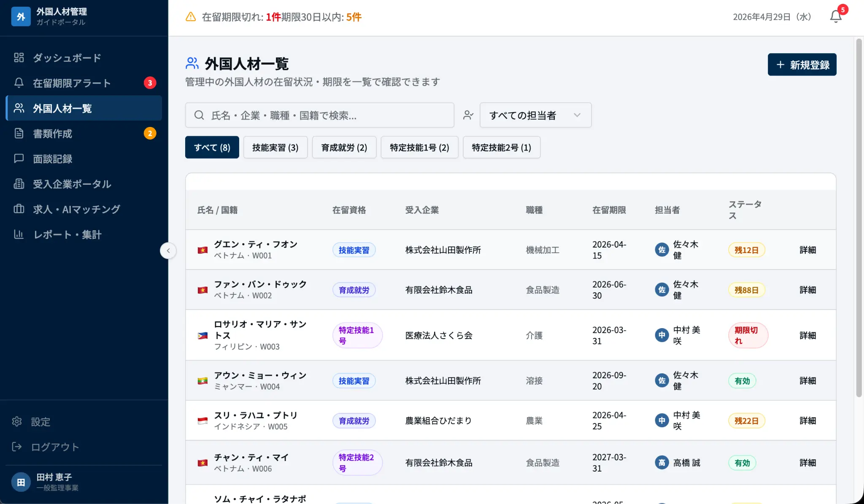Click the magnifier icon in search box

(199, 115)
